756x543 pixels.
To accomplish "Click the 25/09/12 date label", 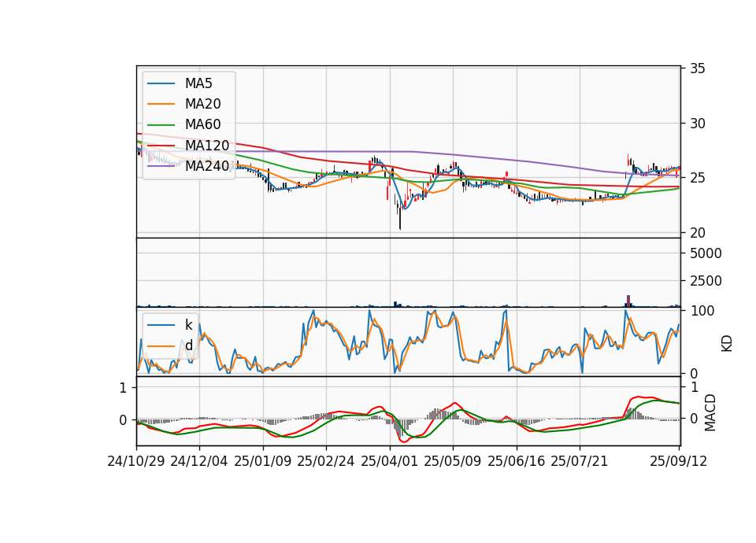I will [678, 461].
